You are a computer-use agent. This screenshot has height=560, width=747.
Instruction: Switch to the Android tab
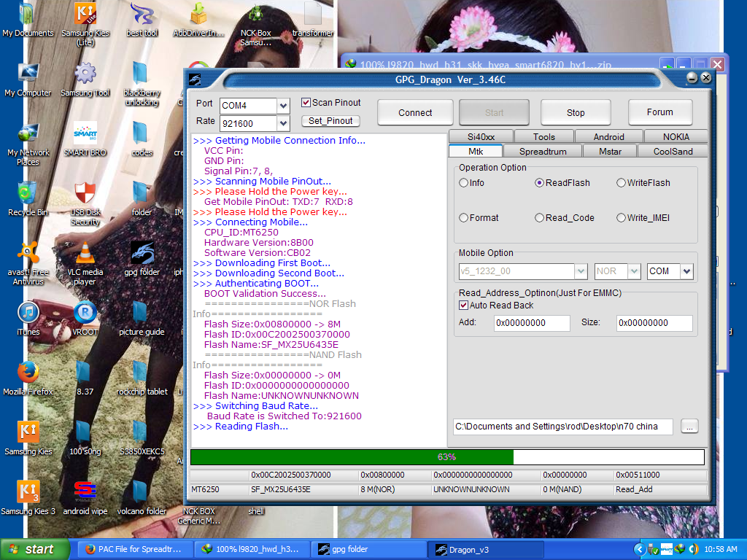pyautogui.click(x=608, y=136)
